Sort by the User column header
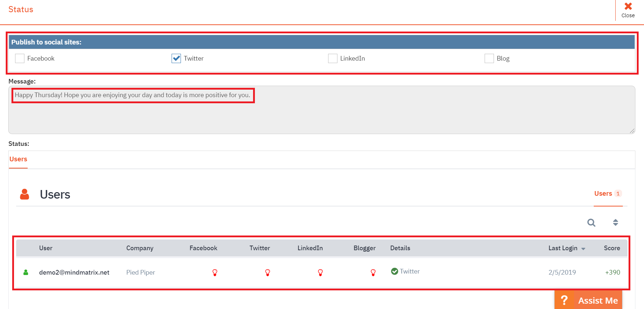This screenshot has height=309, width=644. (x=46, y=248)
